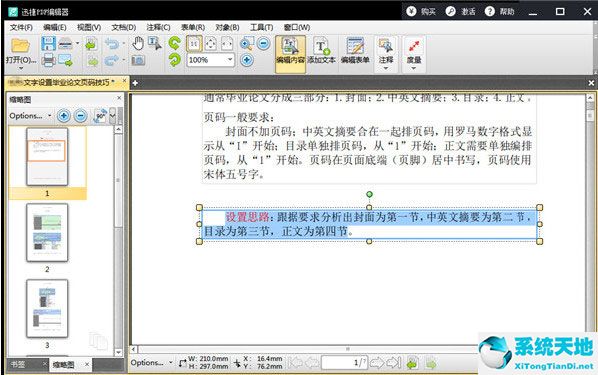This screenshot has width=598, height=375.
Task: Click the toolbar zoom out minus icon
Action: coord(264,43)
